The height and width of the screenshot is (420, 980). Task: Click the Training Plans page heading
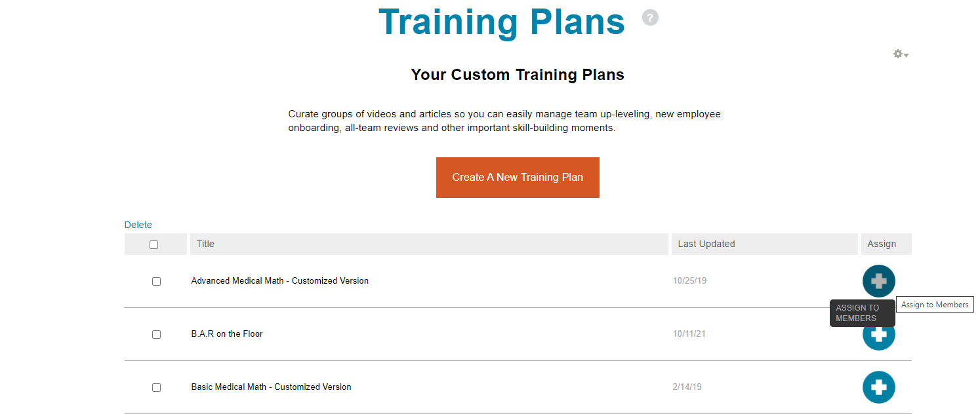click(x=502, y=22)
